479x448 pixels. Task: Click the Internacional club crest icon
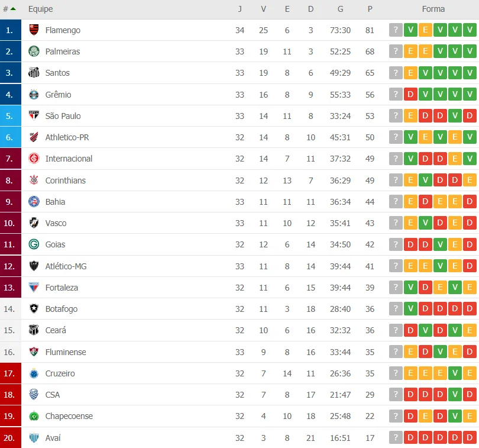[34, 159]
